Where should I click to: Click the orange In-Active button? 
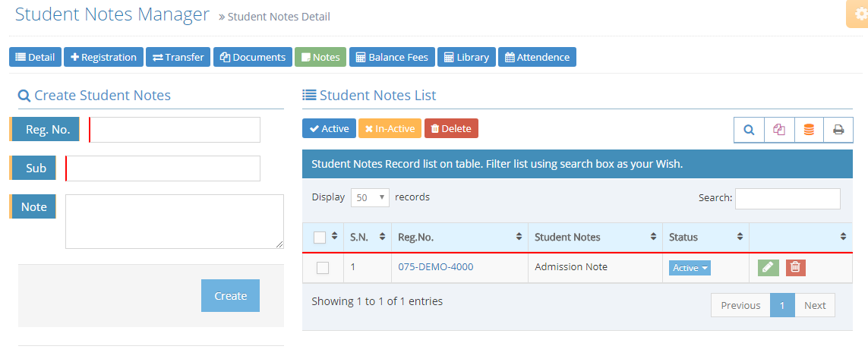point(390,129)
